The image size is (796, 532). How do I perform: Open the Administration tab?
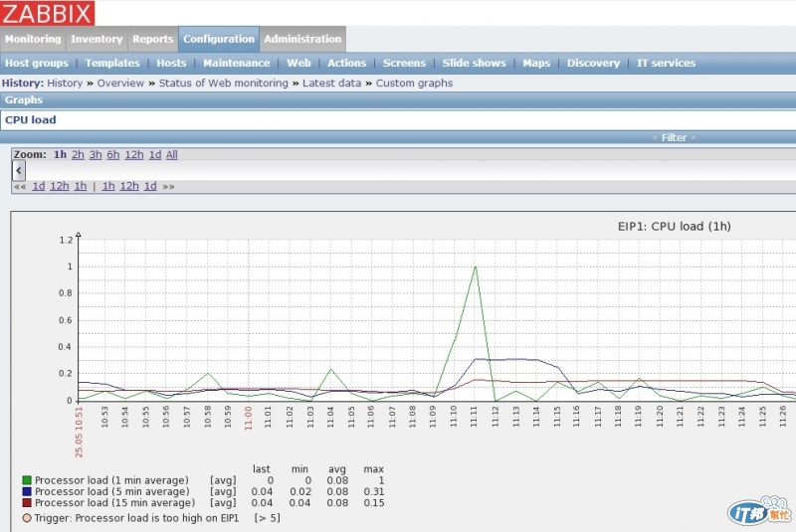(302, 39)
